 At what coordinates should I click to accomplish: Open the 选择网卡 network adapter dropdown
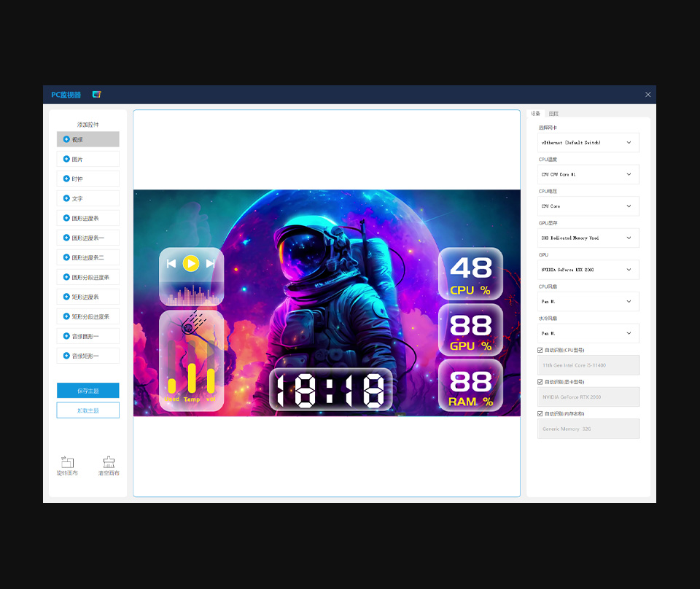point(588,143)
